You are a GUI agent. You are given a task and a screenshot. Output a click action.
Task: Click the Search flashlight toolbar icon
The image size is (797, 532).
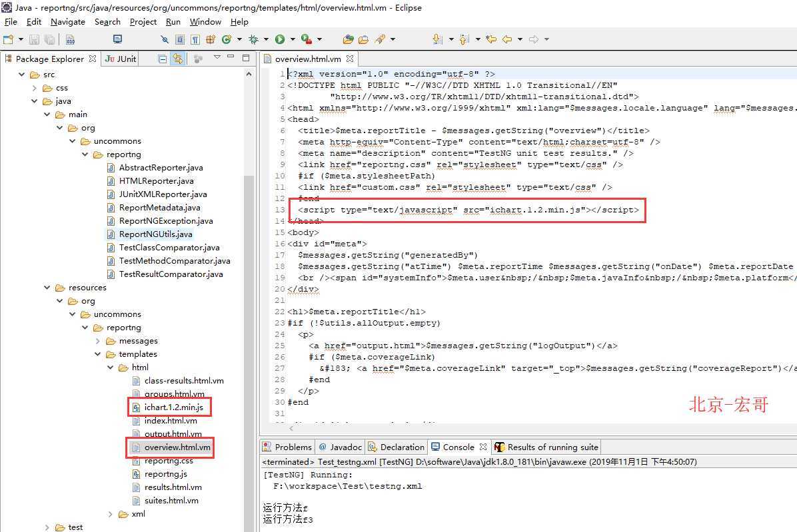[x=380, y=39]
